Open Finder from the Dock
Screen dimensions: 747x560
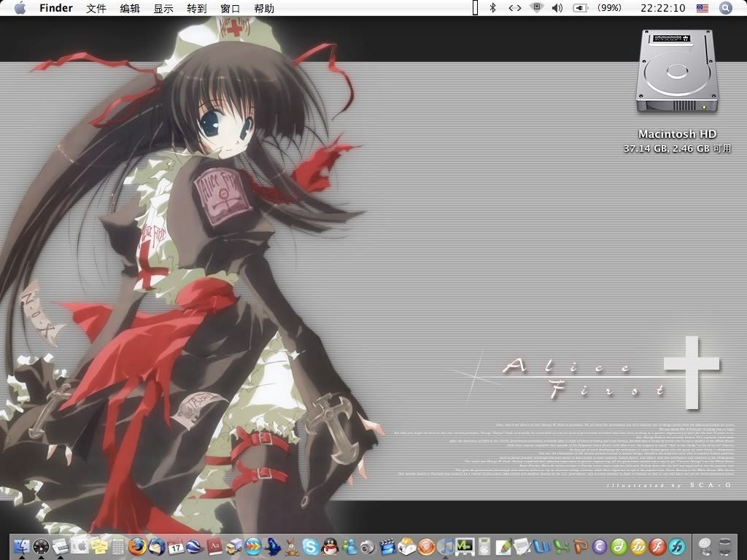[x=22, y=546]
